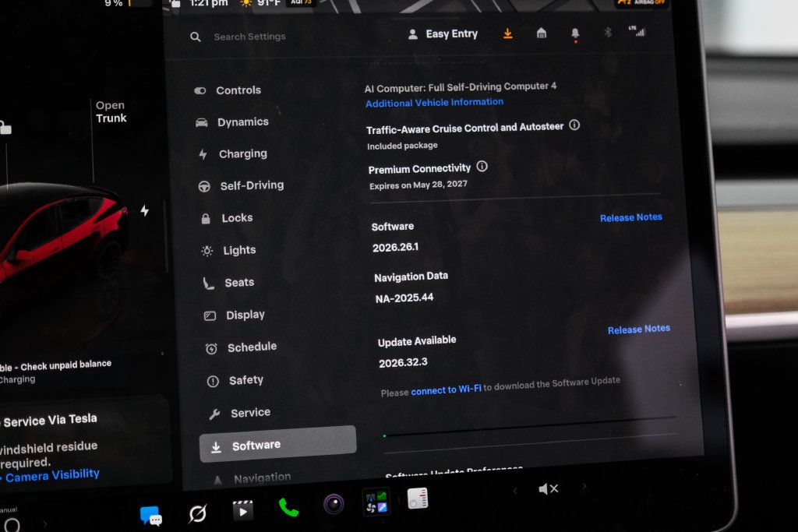This screenshot has width=798, height=532.
Task: Open the Lights settings menu
Action: pos(229,250)
